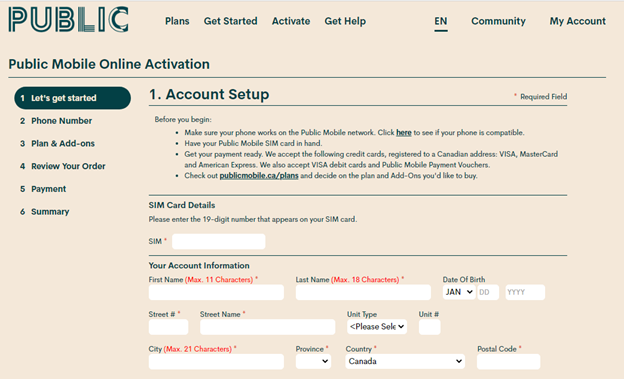This screenshot has width=624, height=379.
Task: Select step 3 Plan & Add-ons
Action: (57, 143)
